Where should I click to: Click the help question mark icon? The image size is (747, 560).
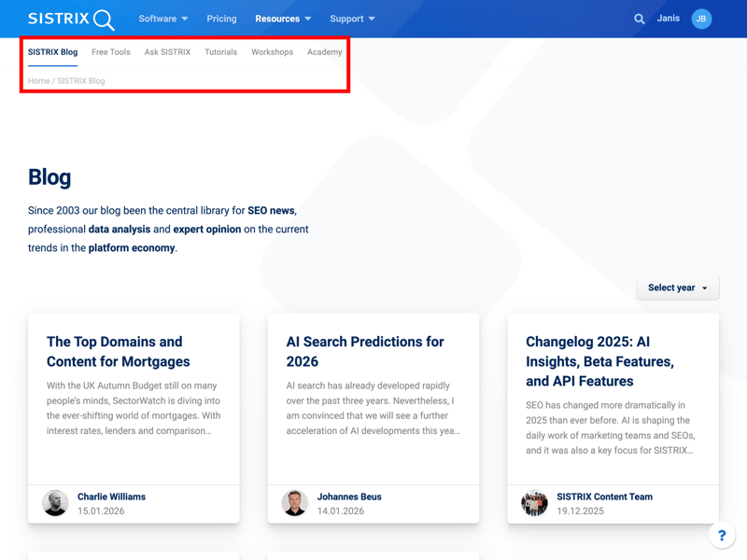tap(721, 536)
